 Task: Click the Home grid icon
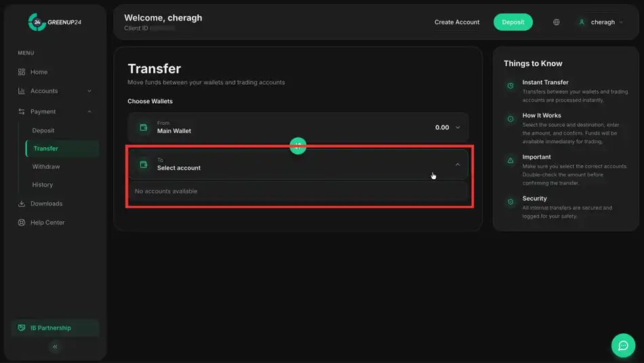[x=22, y=72]
